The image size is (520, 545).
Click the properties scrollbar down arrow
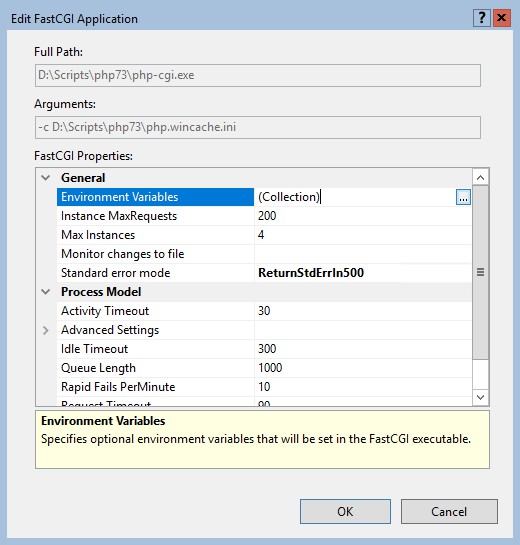tap(481, 397)
